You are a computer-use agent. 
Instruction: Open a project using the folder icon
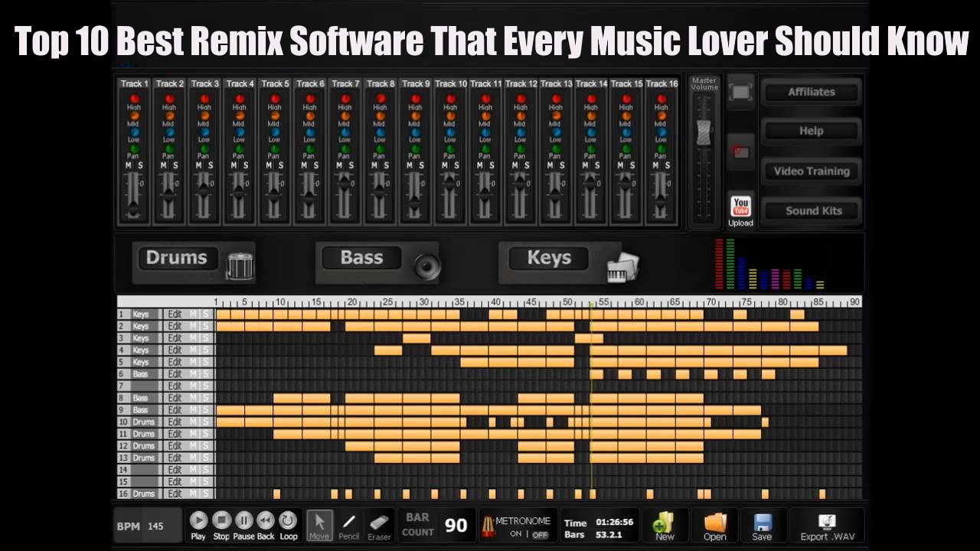click(x=714, y=525)
